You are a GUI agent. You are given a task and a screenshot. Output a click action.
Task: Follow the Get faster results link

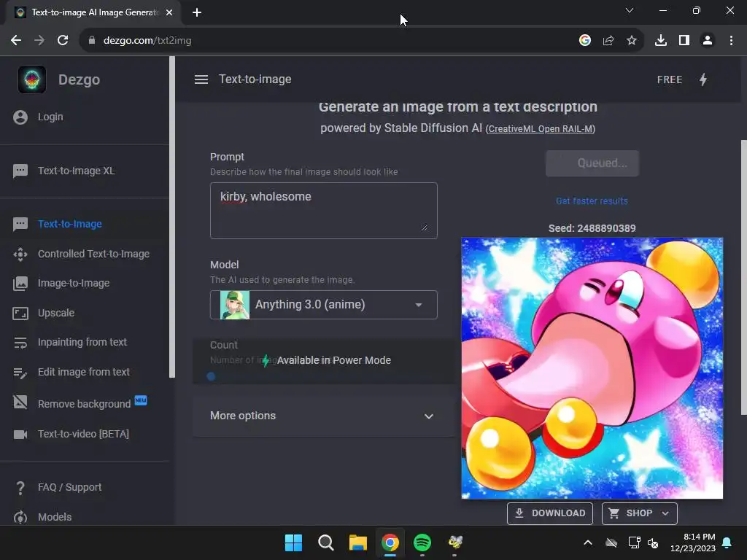(x=592, y=201)
